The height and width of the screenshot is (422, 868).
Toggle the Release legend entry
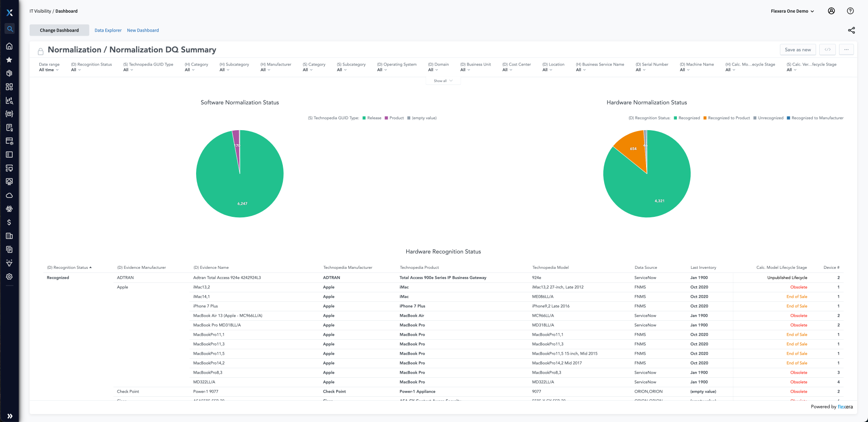[372, 118]
